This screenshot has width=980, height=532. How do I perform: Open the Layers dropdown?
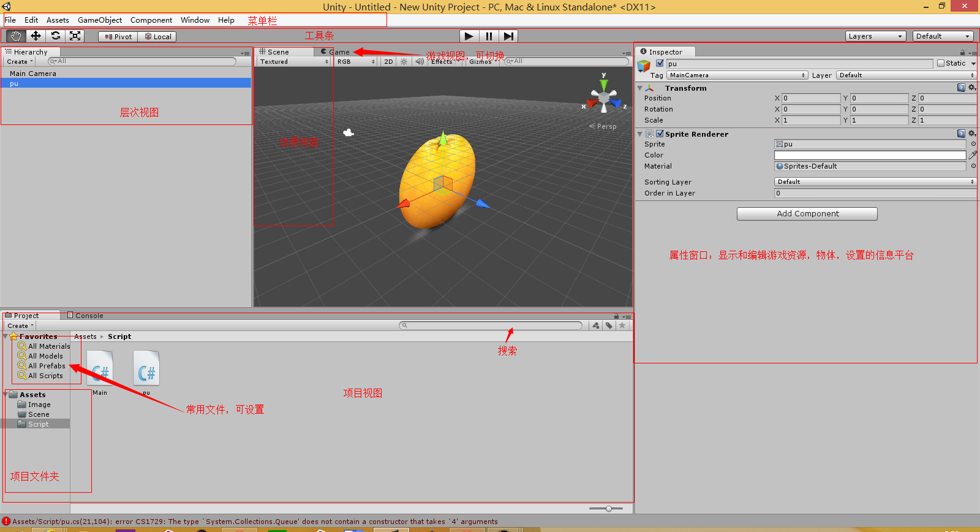(876, 36)
